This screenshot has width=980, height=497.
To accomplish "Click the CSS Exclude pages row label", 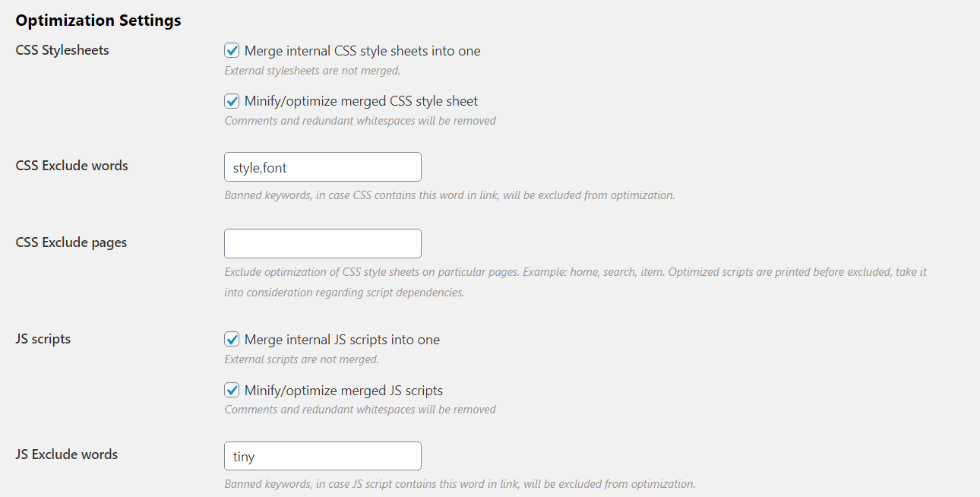I will click(71, 242).
